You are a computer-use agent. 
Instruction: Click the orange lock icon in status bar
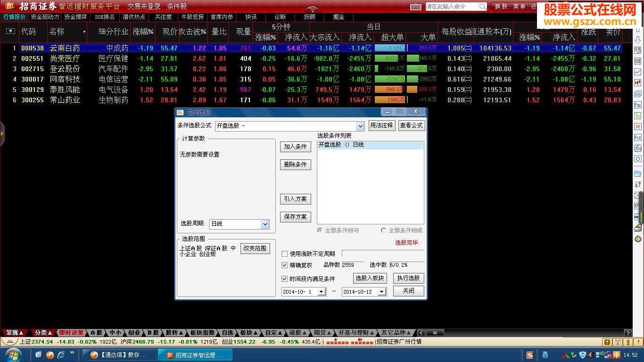pos(607,342)
